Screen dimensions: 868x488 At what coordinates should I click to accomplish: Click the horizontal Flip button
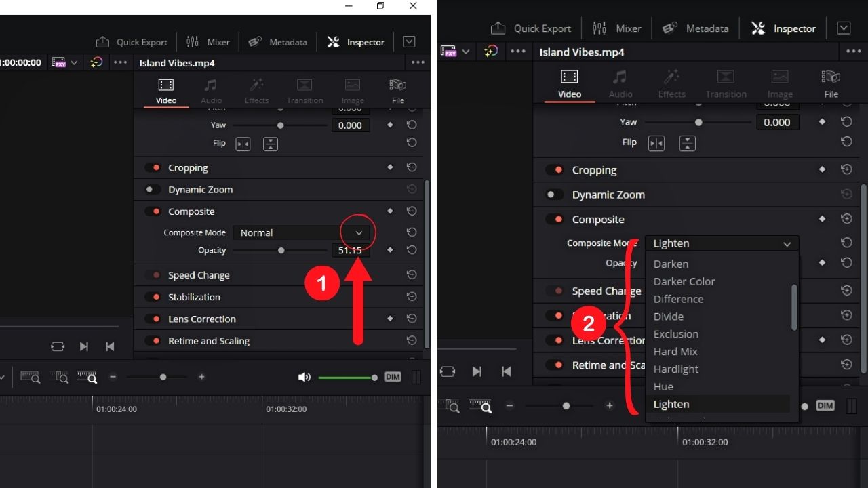pos(243,144)
